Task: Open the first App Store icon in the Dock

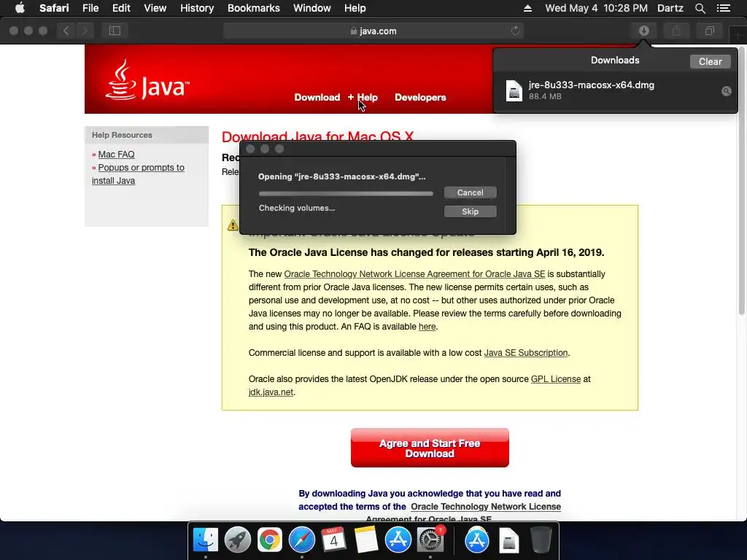Action: (398, 540)
